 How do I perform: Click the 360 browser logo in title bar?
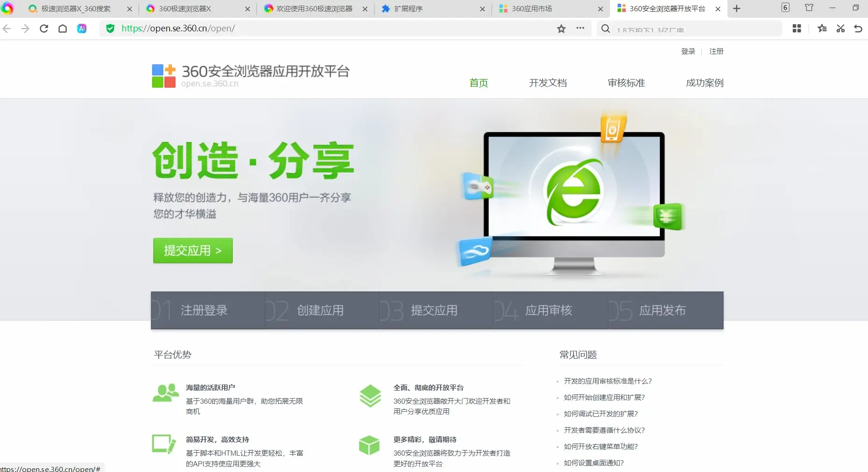[x=7, y=8]
